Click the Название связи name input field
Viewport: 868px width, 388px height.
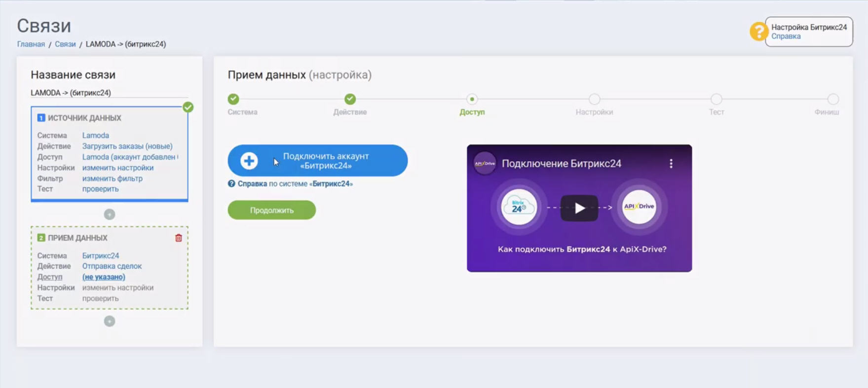(x=109, y=93)
